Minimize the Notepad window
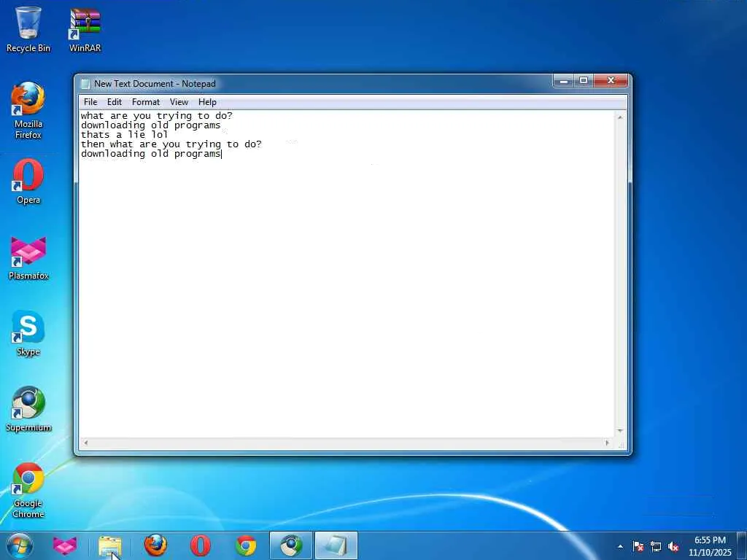 563,81
